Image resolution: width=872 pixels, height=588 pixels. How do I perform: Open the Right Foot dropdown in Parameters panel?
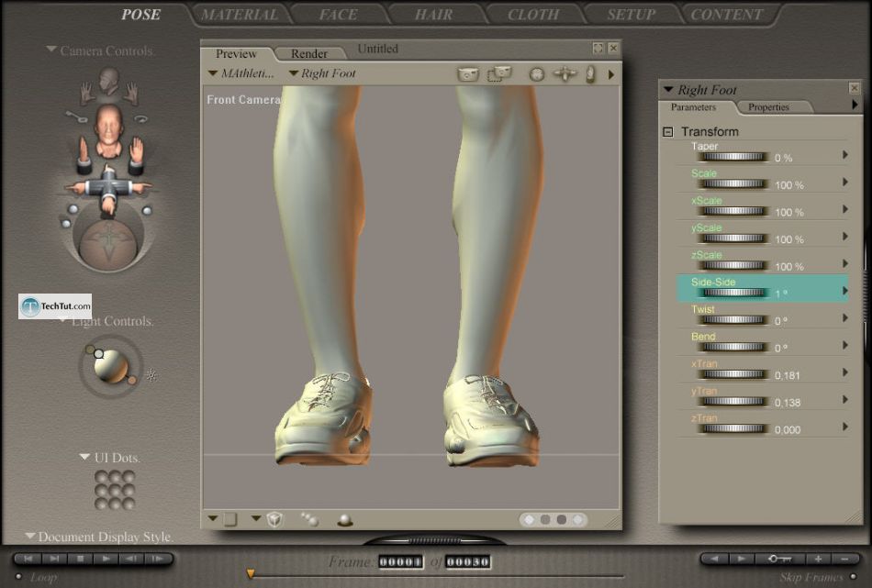point(668,89)
